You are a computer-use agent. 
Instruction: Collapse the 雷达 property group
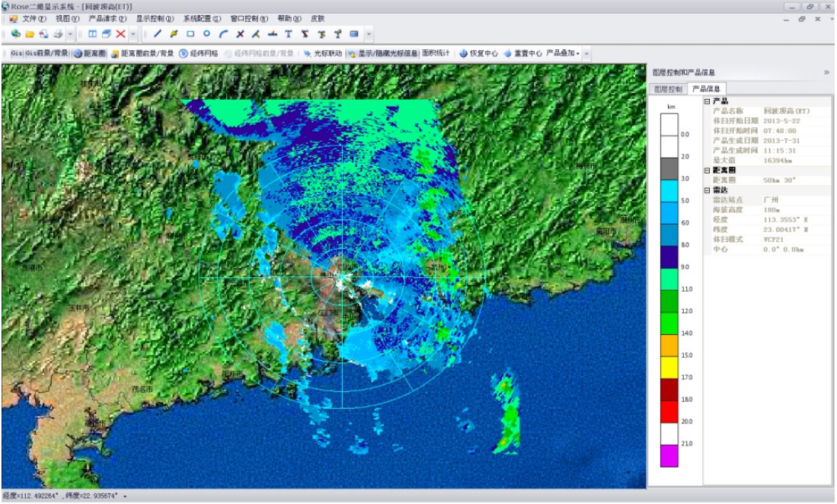pyautogui.click(x=707, y=190)
